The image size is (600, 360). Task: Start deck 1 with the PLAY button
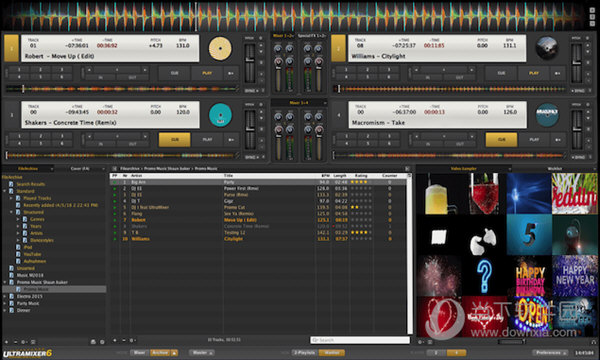tap(207, 73)
